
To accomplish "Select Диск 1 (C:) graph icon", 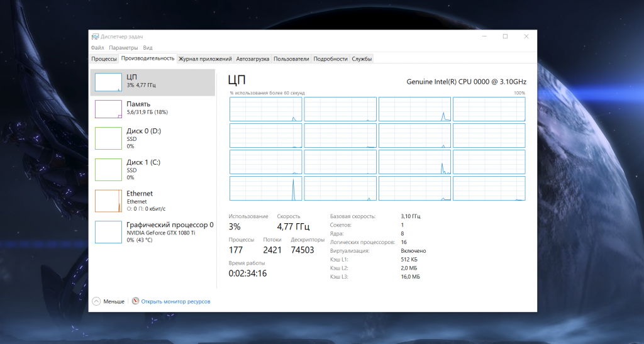I will 108,170.
